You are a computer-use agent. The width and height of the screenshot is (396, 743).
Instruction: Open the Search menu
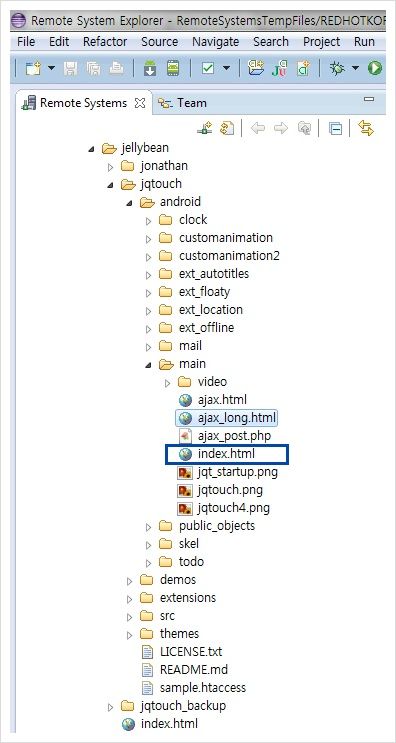(271, 42)
